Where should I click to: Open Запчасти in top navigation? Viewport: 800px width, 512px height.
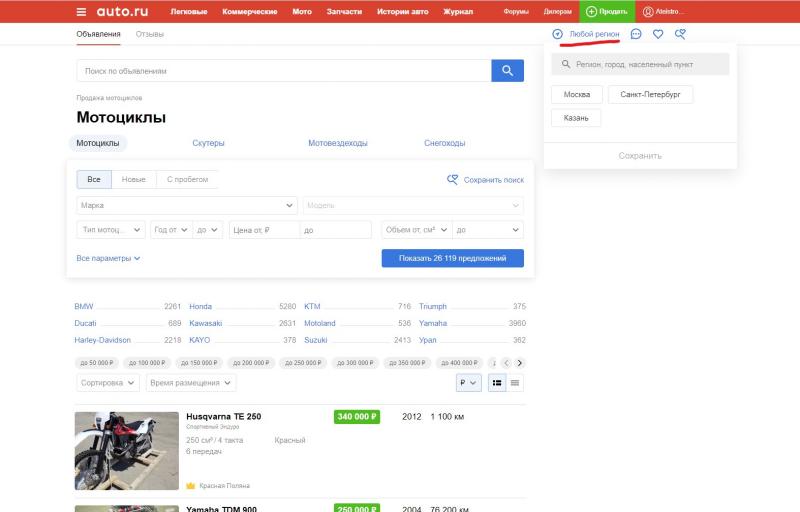click(x=344, y=11)
